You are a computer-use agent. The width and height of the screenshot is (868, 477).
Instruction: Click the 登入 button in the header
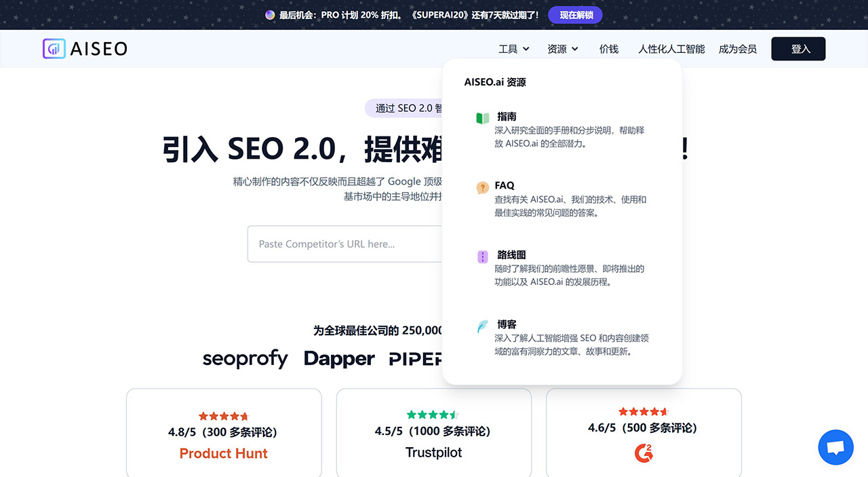coord(798,48)
